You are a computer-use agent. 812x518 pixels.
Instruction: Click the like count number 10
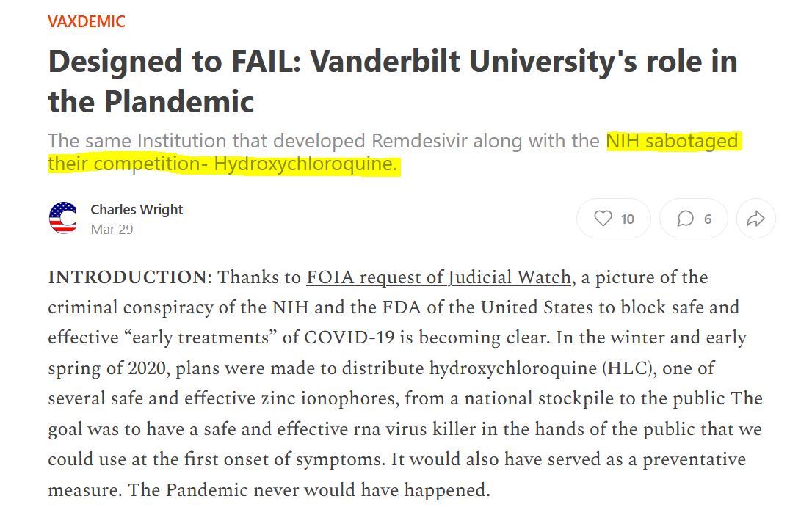point(627,219)
